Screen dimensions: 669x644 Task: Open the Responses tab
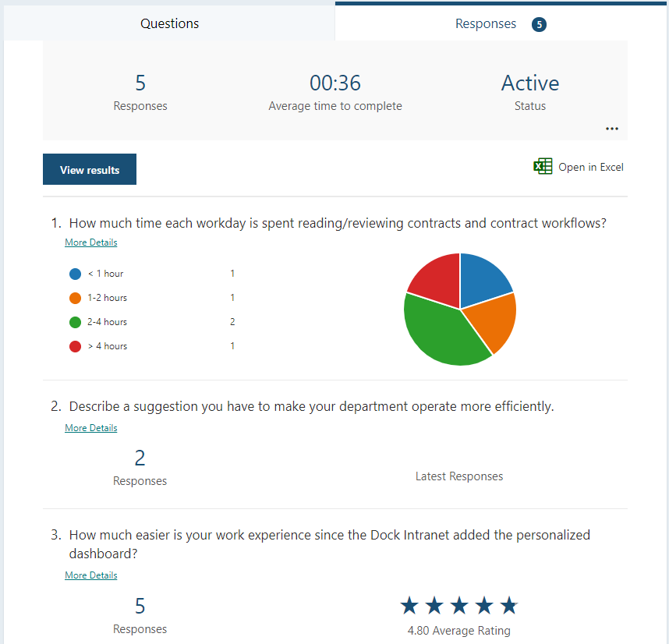point(485,24)
